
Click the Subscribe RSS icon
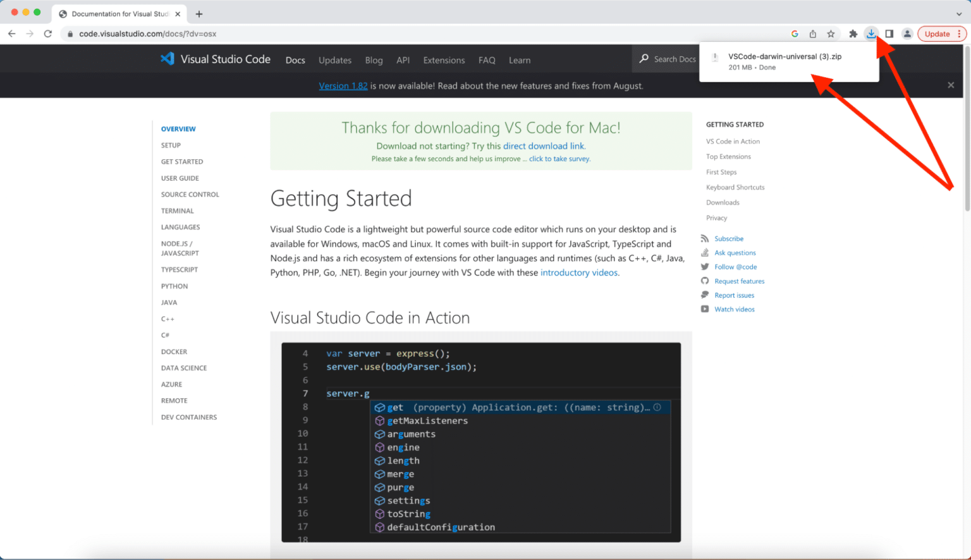pyautogui.click(x=704, y=238)
